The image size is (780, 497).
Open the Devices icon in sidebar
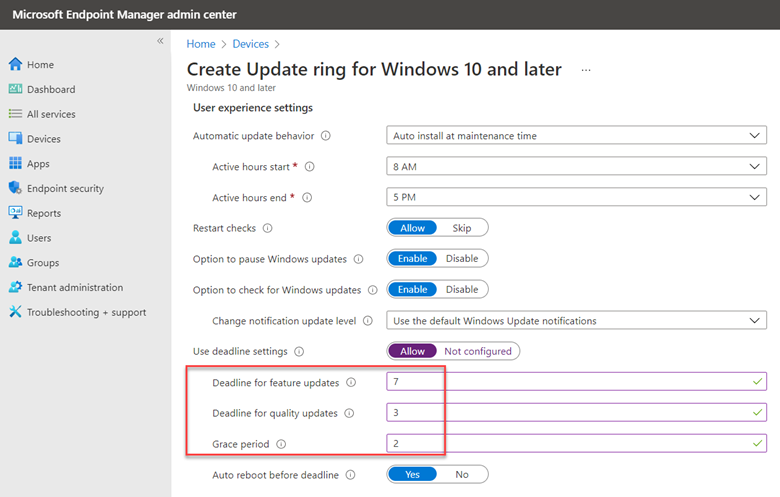point(15,138)
